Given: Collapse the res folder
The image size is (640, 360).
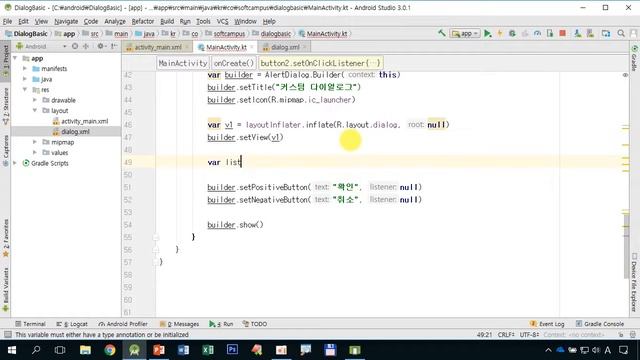Looking at the screenshot, I should click(25, 89).
